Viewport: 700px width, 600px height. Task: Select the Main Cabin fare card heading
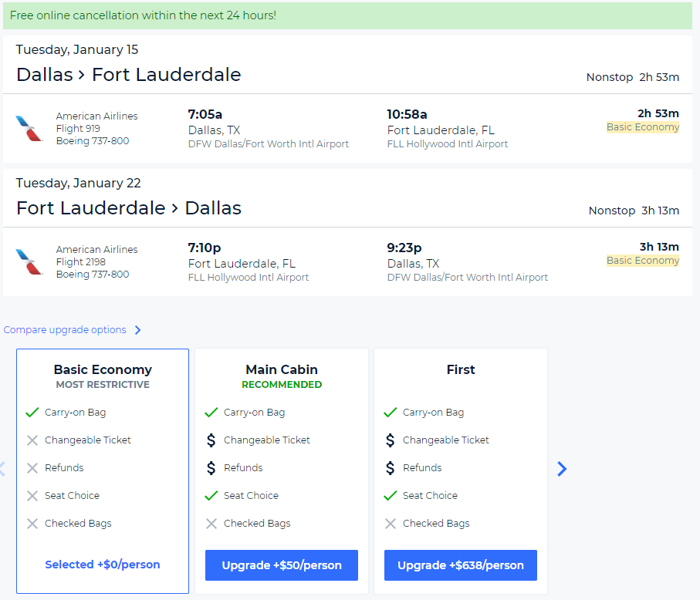click(282, 369)
